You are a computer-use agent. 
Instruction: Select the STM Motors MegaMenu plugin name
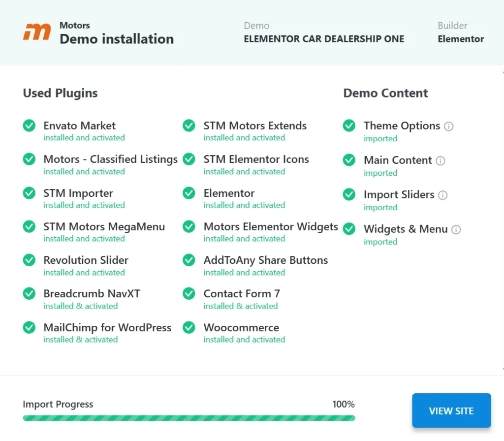(104, 227)
